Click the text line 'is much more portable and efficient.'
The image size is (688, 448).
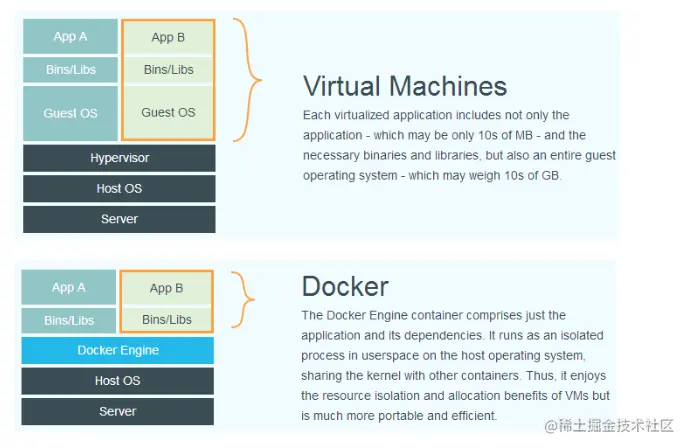[399, 416]
